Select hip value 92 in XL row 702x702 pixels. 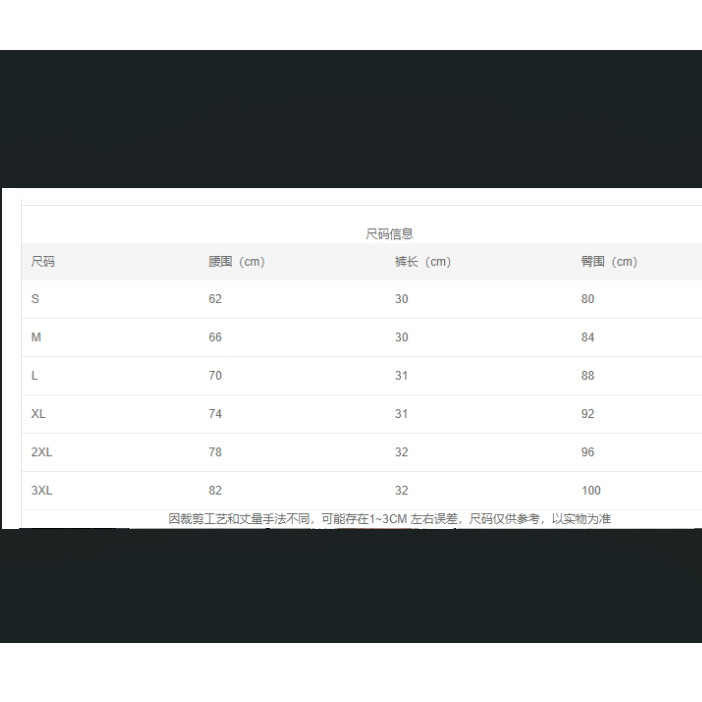tap(587, 414)
